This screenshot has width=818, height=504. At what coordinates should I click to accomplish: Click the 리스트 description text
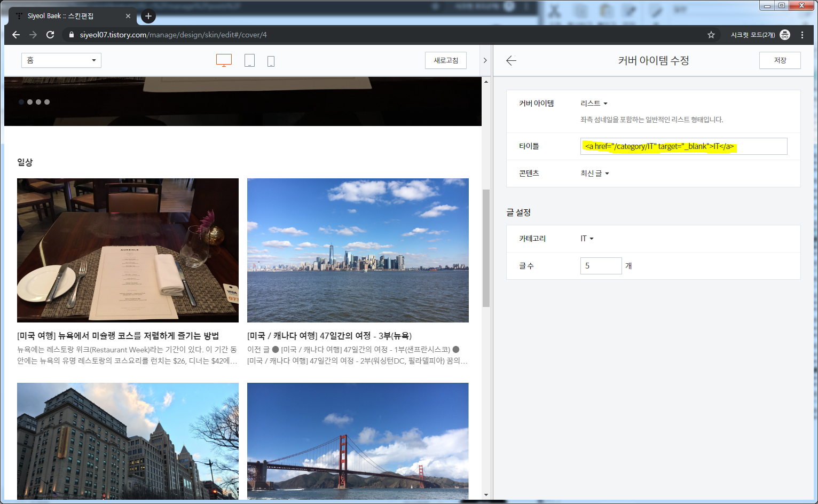(x=652, y=120)
